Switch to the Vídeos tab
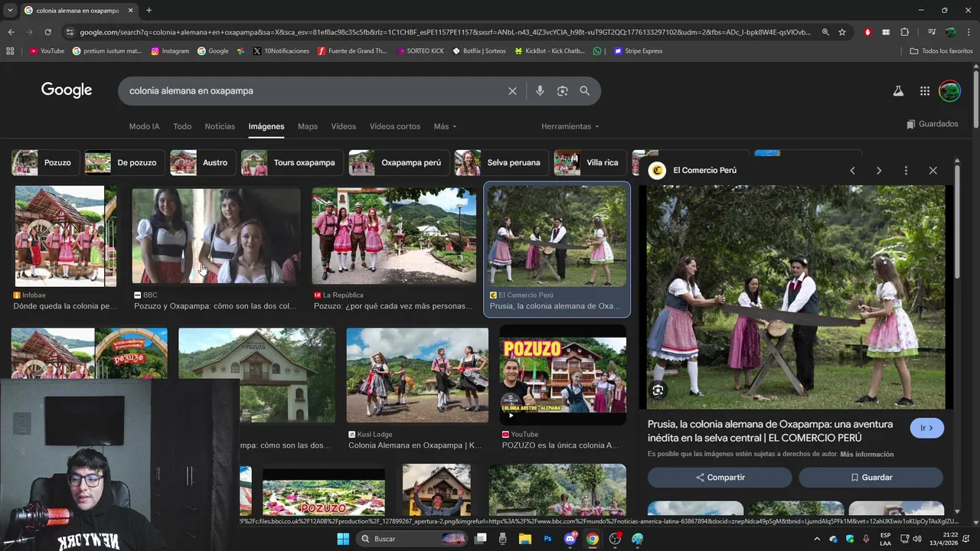This screenshot has height=551, width=980. (x=343, y=126)
